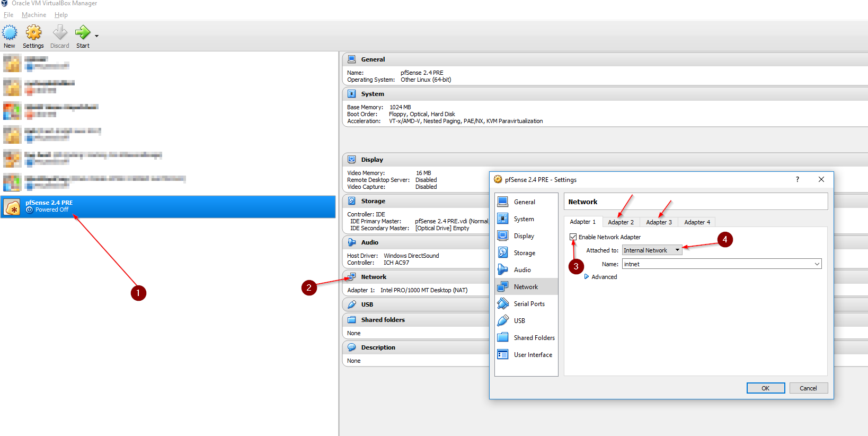Click the General section icon in details pane

point(351,59)
